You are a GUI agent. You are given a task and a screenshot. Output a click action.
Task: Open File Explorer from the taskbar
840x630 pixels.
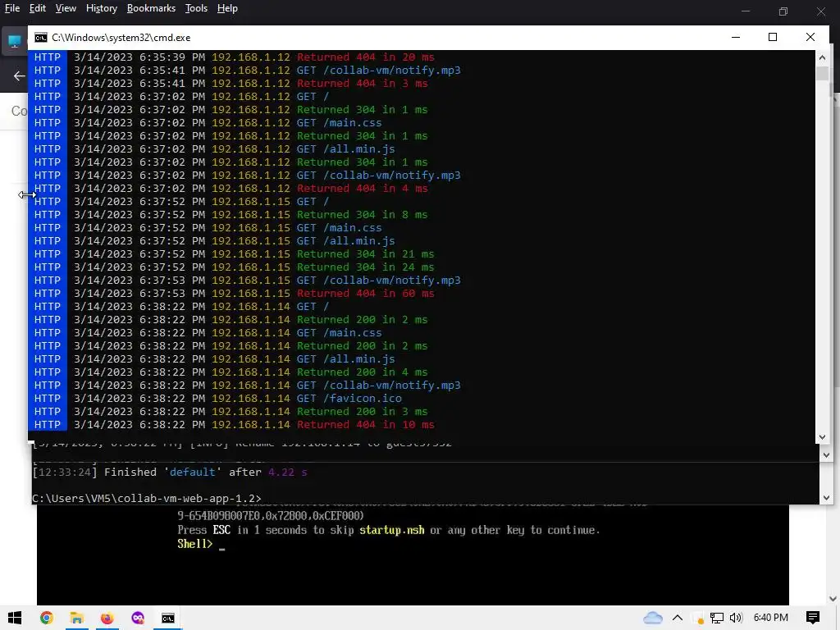click(76, 618)
